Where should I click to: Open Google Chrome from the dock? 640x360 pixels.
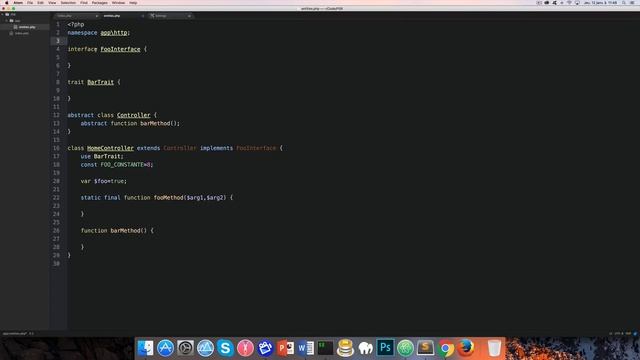click(x=446, y=348)
